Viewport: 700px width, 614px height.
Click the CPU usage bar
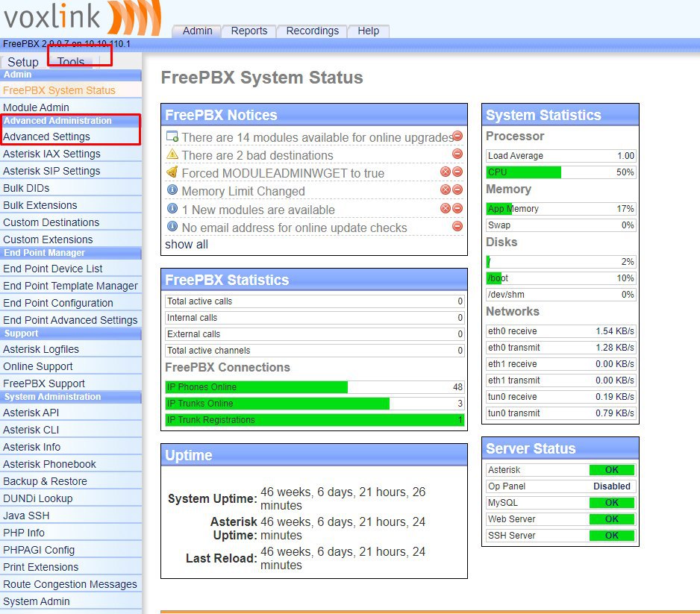[x=560, y=172]
